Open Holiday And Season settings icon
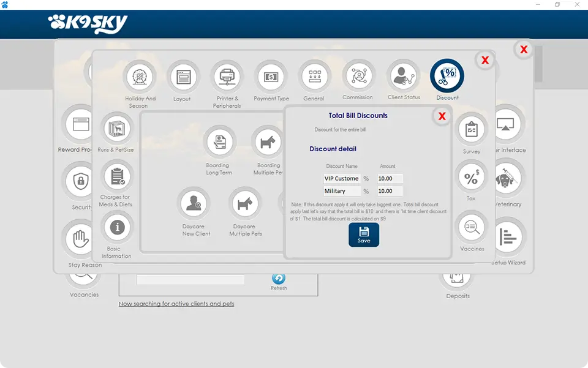 (x=140, y=77)
